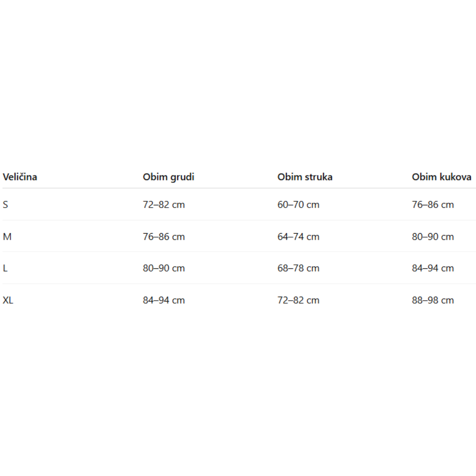The height and width of the screenshot is (476, 476).
Task: Select the L size row label
Action: pos(5,268)
